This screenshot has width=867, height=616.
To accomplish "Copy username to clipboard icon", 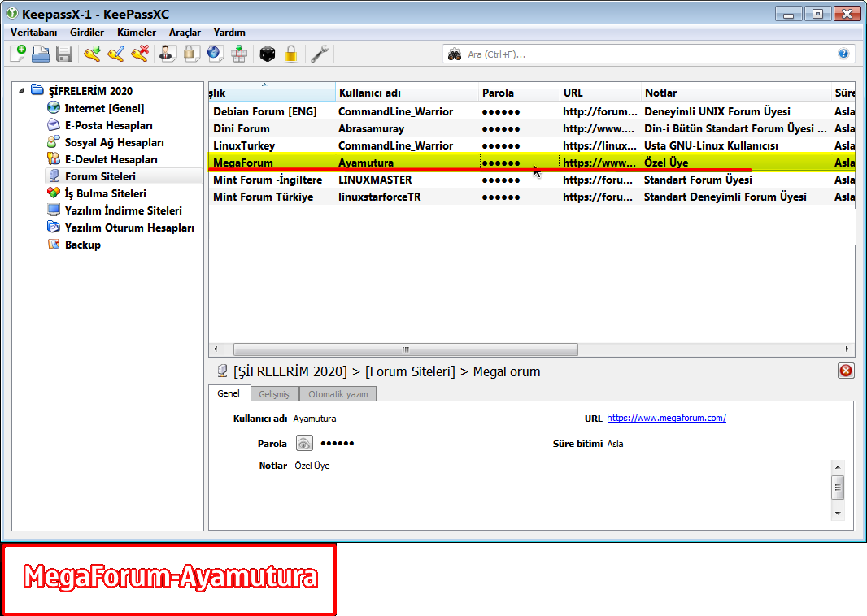I will pyautogui.click(x=168, y=54).
